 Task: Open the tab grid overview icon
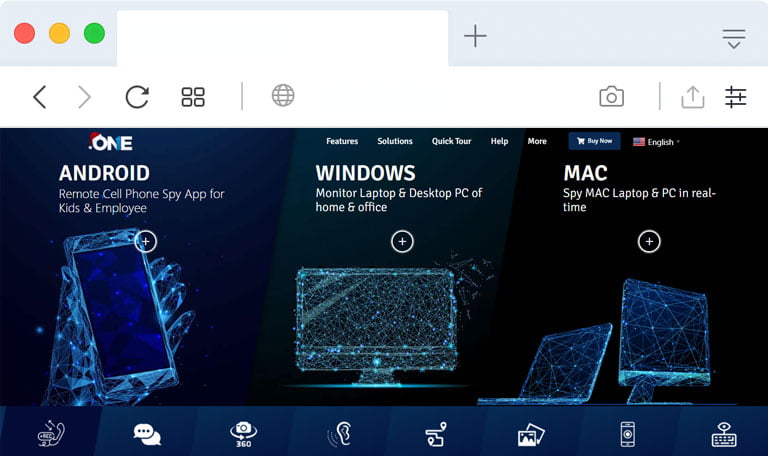[x=193, y=96]
